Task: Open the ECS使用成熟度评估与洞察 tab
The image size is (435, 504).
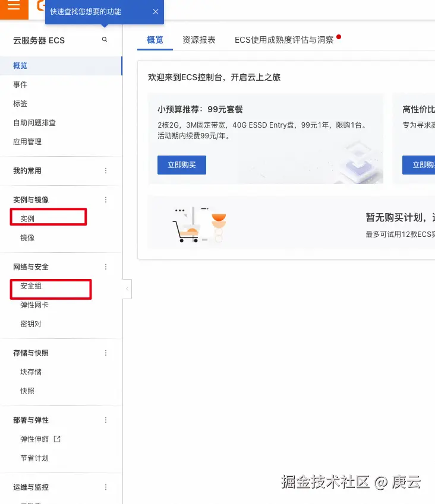Action: coord(284,40)
